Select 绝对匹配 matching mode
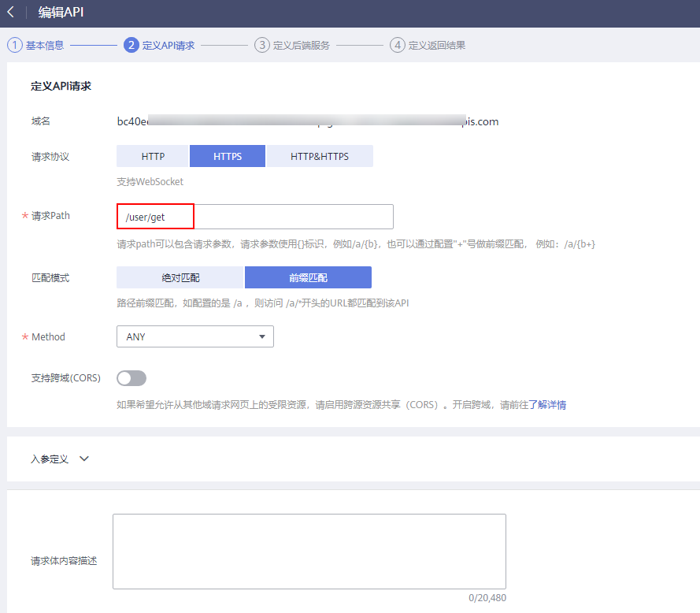 (180, 277)
